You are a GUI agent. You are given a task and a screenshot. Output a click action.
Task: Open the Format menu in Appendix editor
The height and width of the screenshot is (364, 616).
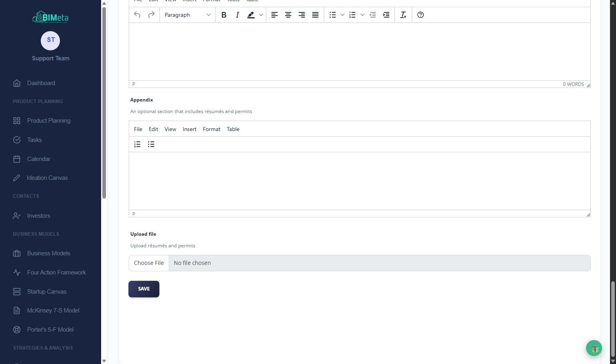pyautogui.click(x=211, y=129)
